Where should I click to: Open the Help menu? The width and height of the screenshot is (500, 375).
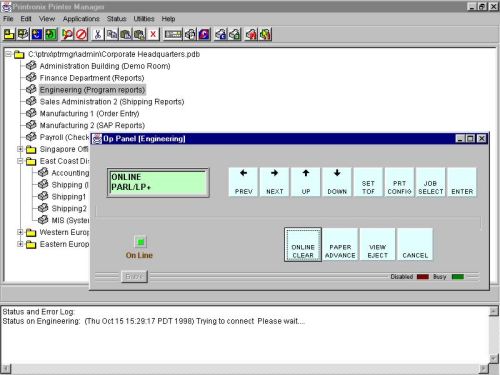click(x=168, y=19)
